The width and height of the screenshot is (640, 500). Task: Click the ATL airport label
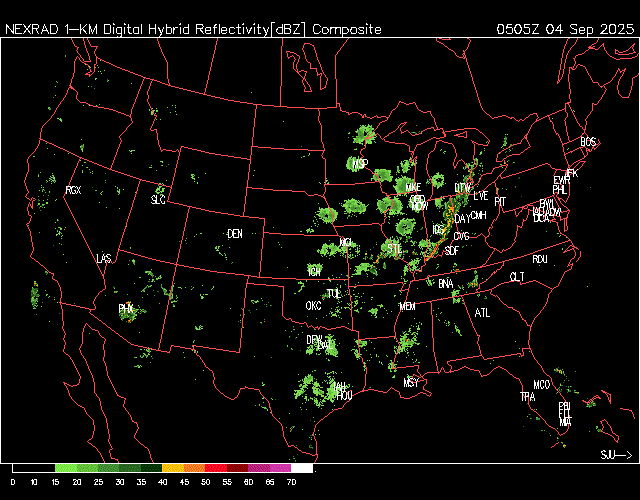[482, 313]
